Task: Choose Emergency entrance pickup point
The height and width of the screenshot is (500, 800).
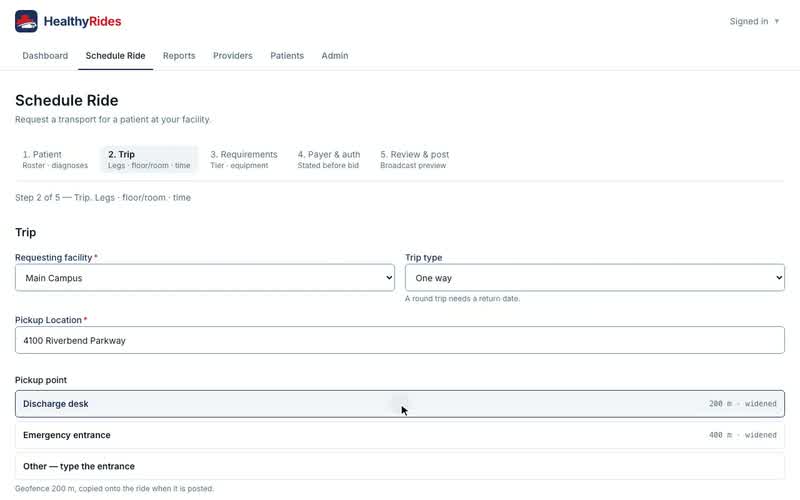Action: click(399, 435)
